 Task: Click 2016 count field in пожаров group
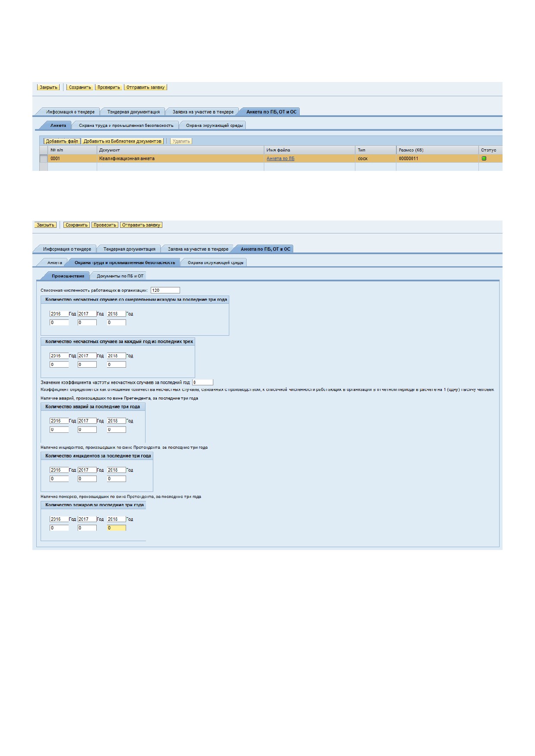click(59, 528)
